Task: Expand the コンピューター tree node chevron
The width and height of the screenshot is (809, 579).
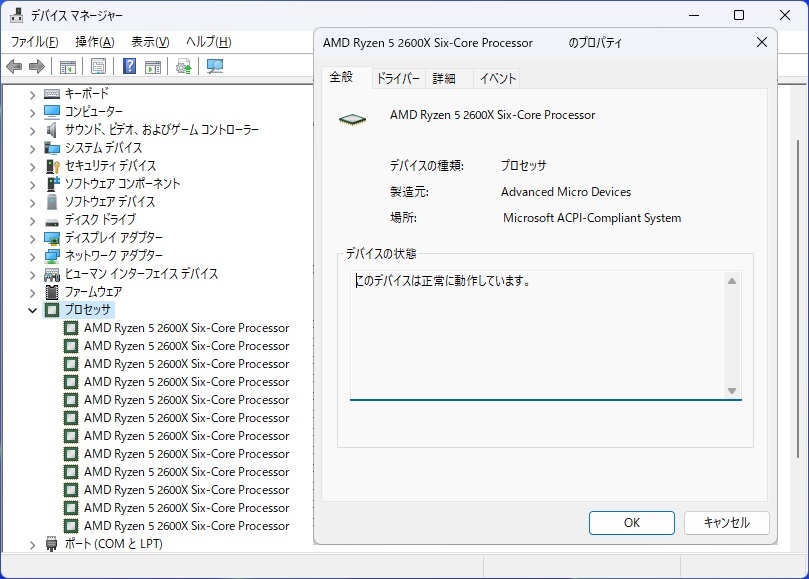Action: (x=33, y=112)
